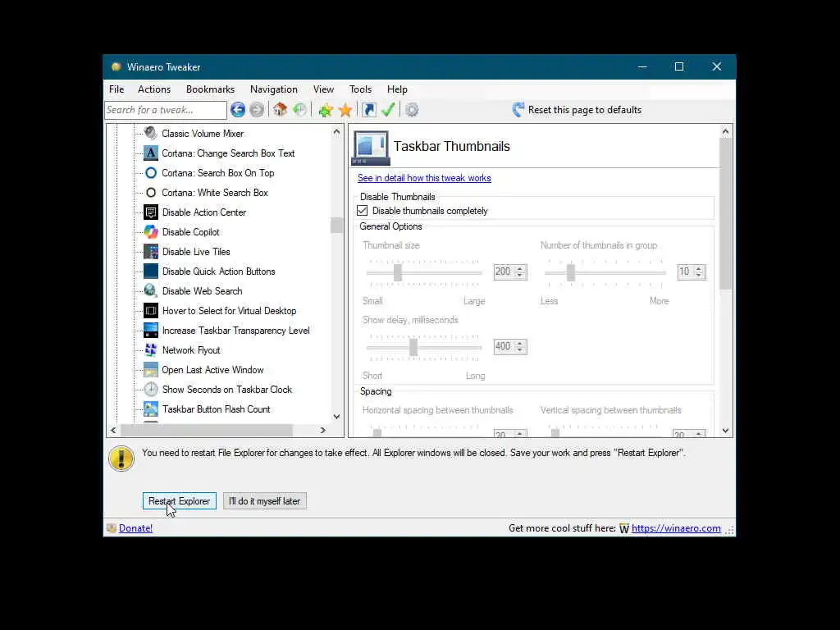Viewport: 840px width, 630px height.
Task: Click right panel scroll down arrow
Action: (x=725, y=430)
